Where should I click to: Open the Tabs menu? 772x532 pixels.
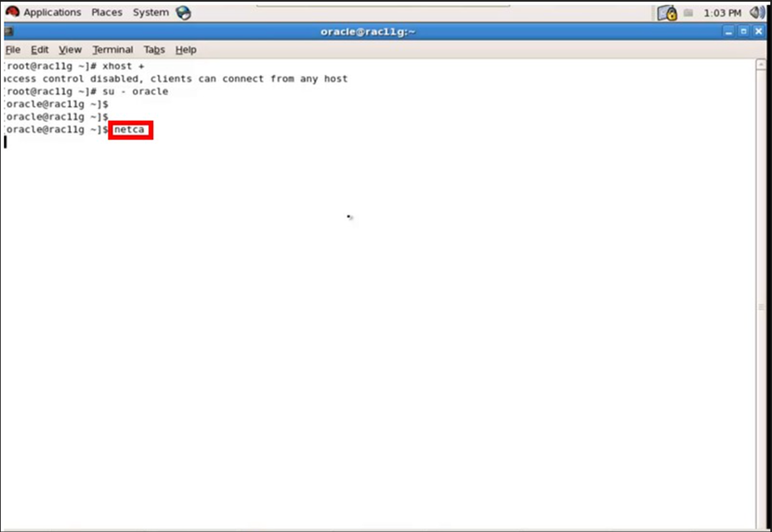[x=154, y=50]
